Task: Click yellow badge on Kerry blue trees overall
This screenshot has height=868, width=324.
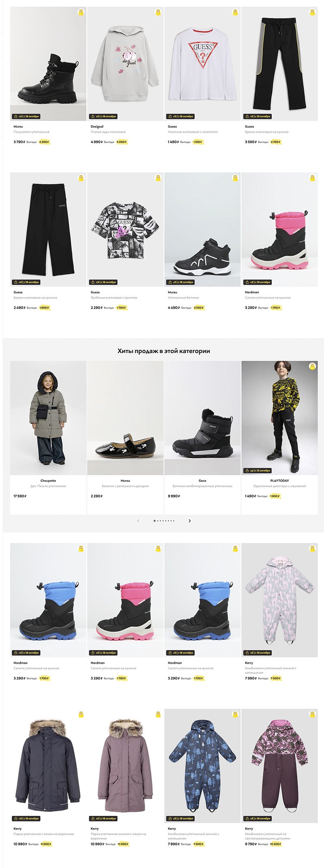Action: click(x=235, y=714)
